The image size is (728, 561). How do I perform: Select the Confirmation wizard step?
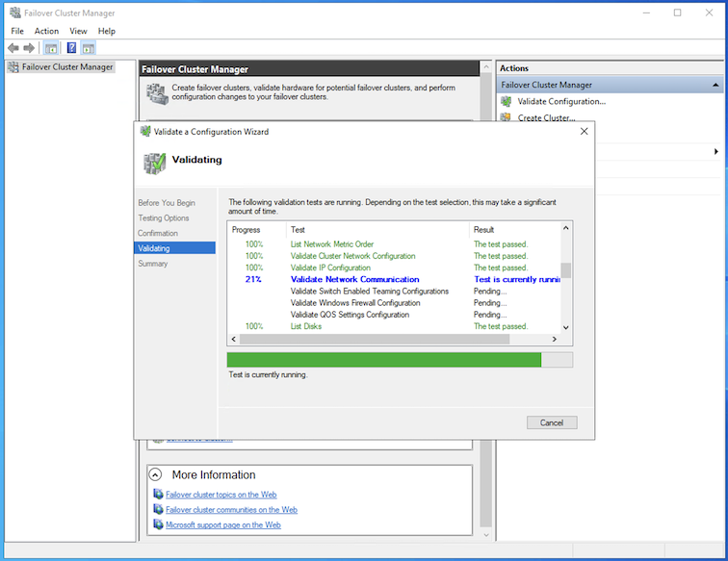point(157,233)
